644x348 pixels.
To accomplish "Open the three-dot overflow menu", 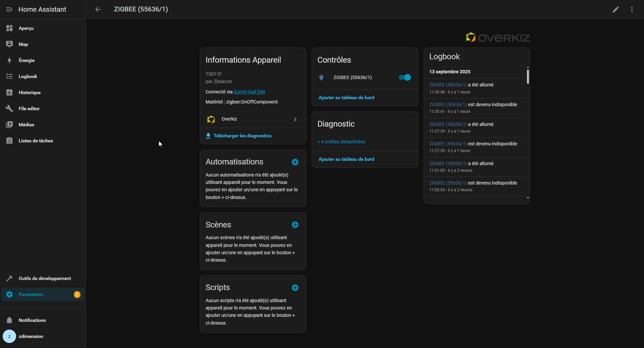I will 632,9.
